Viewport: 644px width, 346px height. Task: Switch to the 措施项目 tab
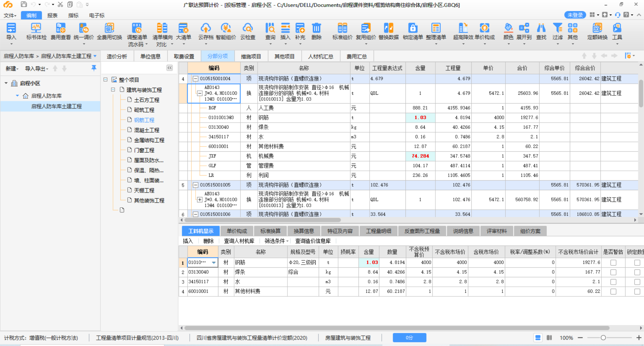[x=251, y=56]
